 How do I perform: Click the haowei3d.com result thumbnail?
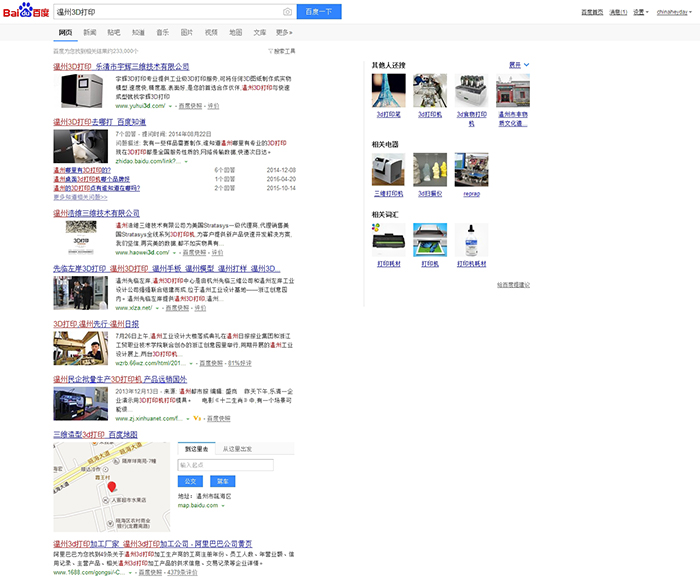tap(81, 238)
